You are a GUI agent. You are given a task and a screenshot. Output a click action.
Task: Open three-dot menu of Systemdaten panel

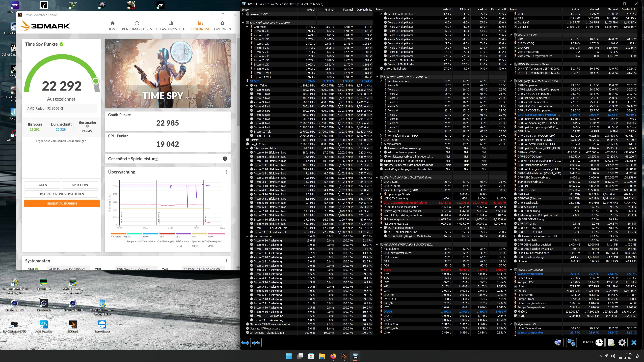[227, 261]
